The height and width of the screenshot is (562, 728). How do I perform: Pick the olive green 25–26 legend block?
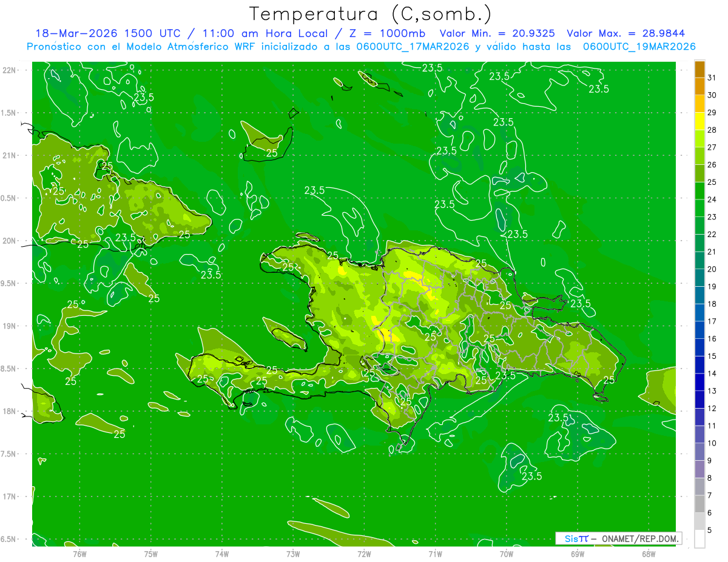pos(699,173)
